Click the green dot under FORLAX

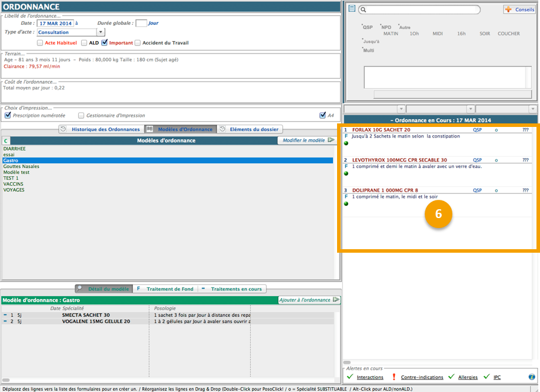pyautogui.click(x=346, y=143)
